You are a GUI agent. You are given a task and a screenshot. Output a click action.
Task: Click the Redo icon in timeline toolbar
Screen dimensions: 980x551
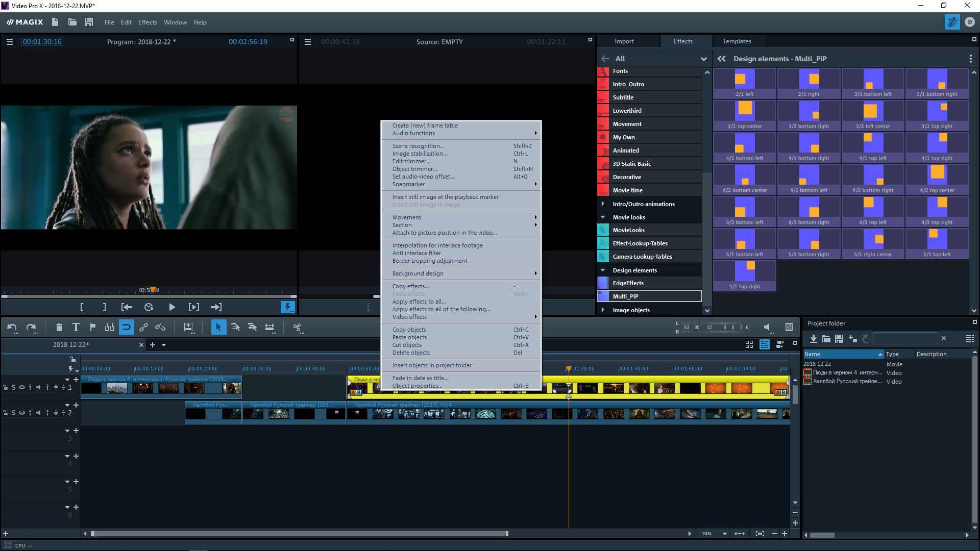pyautogui.click(x=31, y=328)
